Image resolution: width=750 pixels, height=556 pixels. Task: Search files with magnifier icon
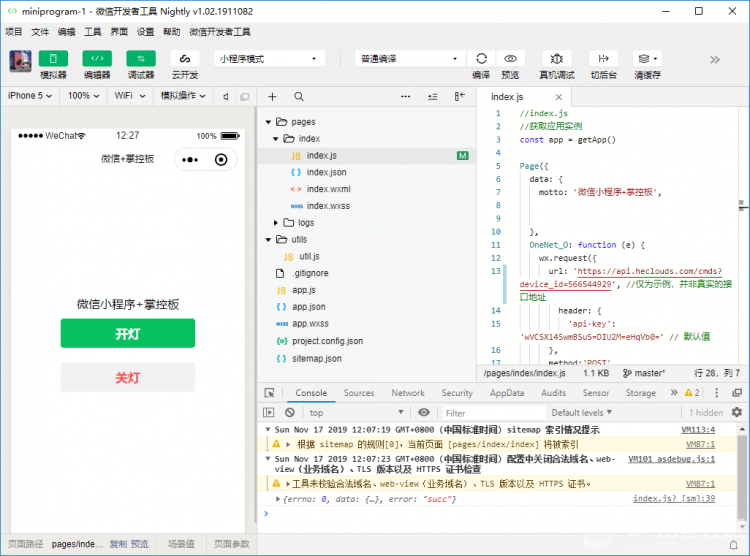point(298,97)
